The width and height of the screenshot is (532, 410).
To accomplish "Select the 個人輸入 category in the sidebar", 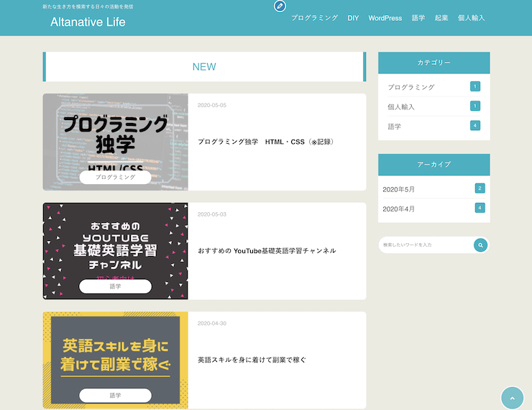I will click(401, 106).
